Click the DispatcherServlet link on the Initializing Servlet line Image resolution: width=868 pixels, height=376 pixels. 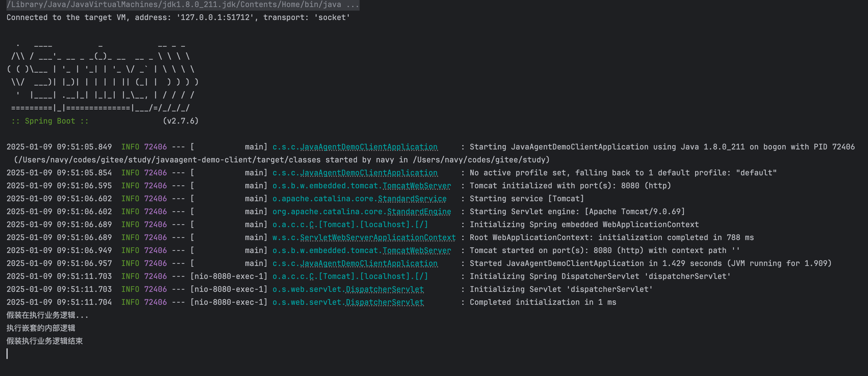(x=385, y=289)
